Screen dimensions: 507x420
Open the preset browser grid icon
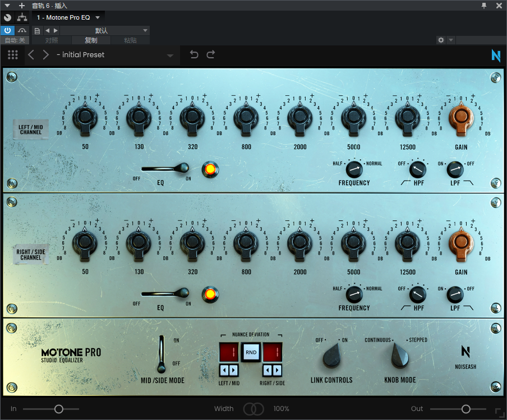coord(12,54)
